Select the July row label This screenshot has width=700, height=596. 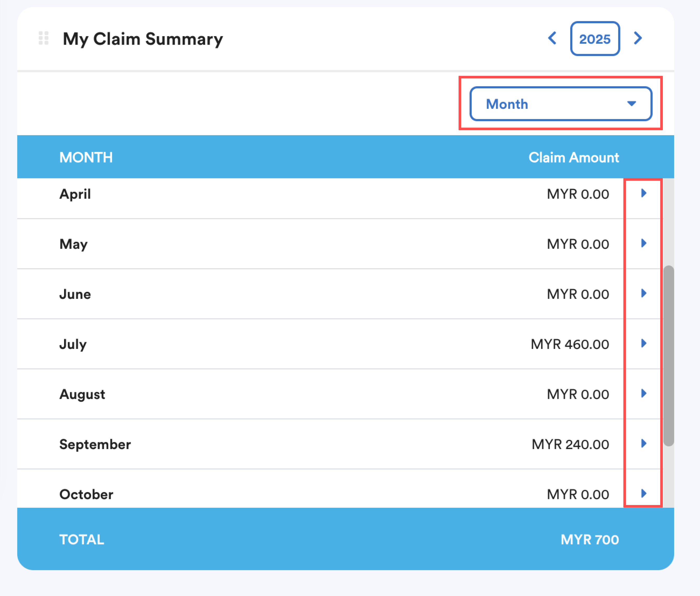point(73,344)
